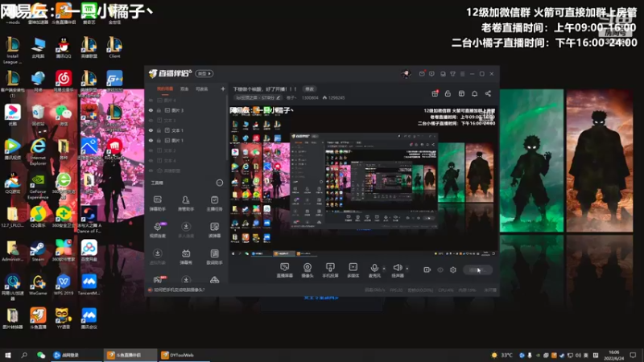This screenshot has width=644, height=362.
Task: Add a new scene with plus button
Action: [x=223, y=88]
